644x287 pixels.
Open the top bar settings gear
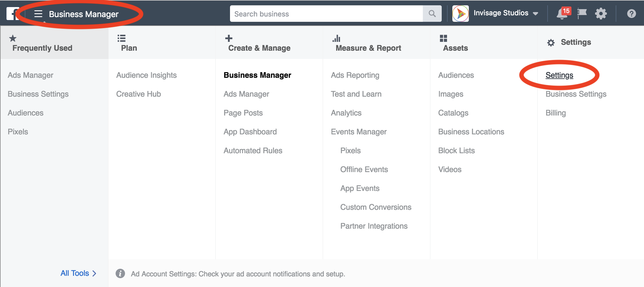(601, 14)
